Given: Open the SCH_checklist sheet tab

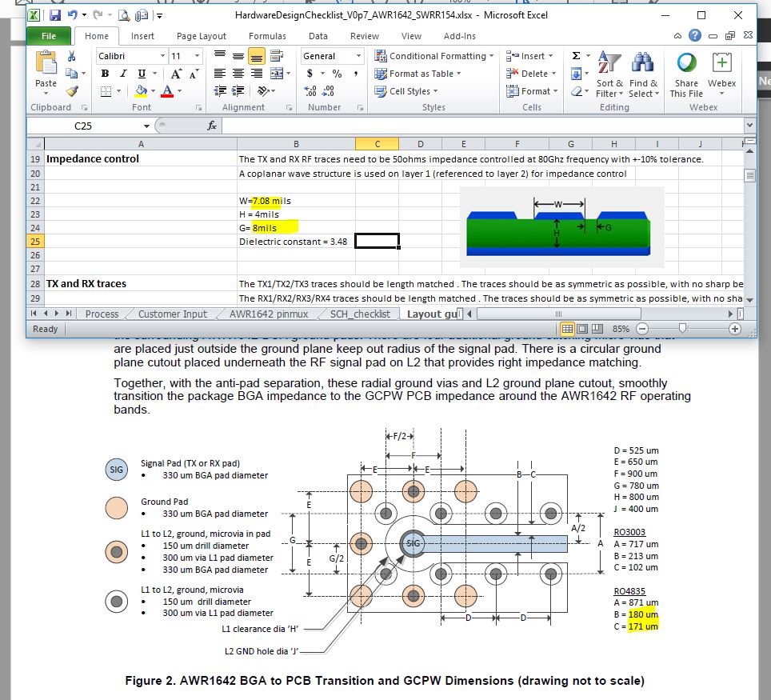Looking at the screenshot, I should point(360,314).
